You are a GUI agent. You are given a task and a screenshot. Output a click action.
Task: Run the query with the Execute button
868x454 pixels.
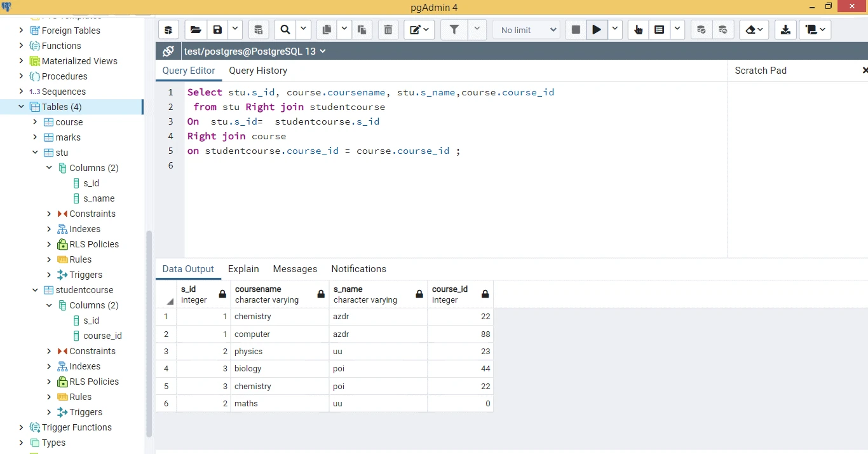tap(596, 29)
